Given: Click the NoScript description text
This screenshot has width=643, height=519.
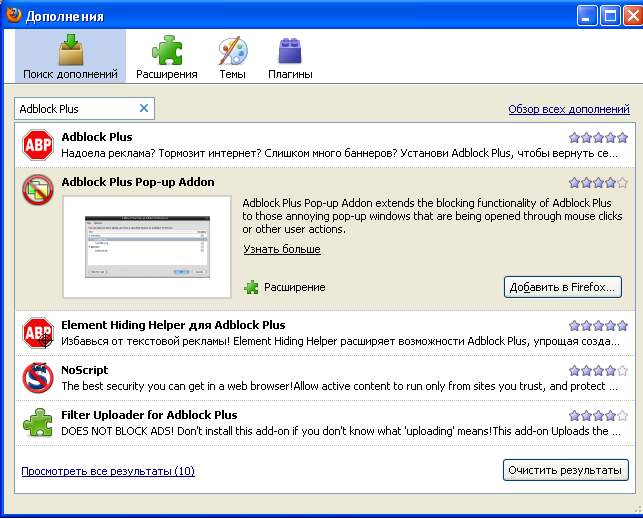Looking at the screenshot, I should (x=339, y=386).
